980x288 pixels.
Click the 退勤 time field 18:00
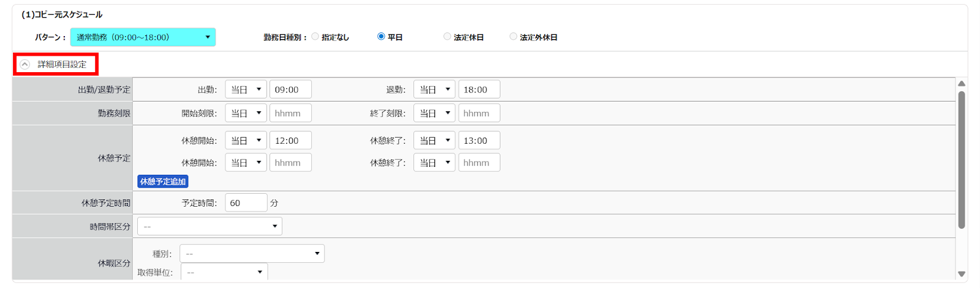point(479,89)
